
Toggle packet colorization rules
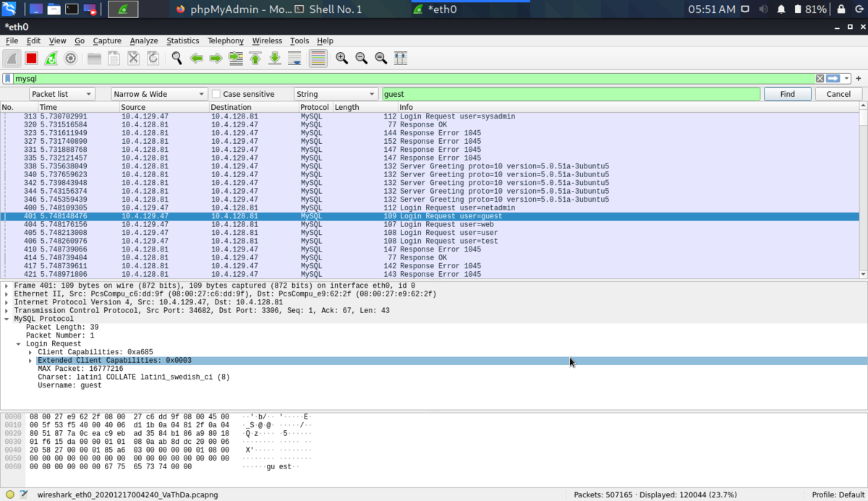(318, 59)
